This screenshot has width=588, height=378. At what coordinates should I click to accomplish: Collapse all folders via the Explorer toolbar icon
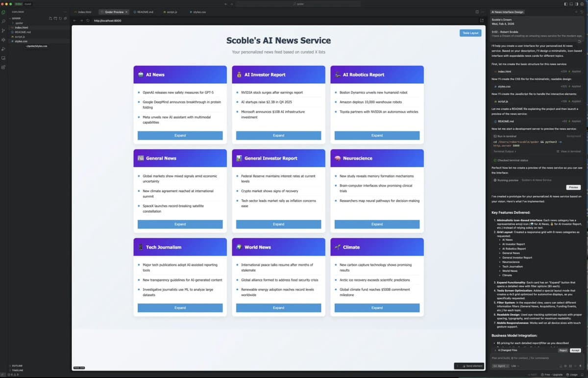coord(65,18)
